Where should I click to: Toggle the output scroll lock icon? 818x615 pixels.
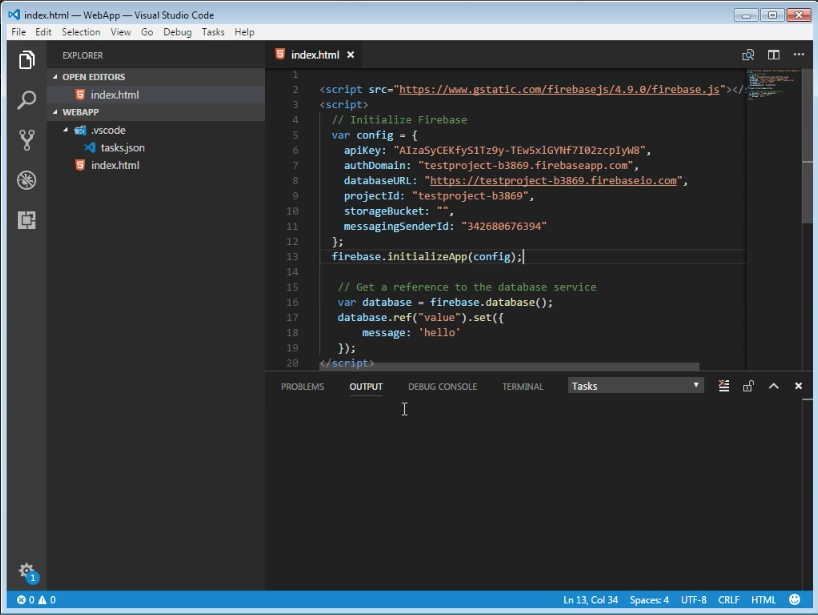point(748,386)
